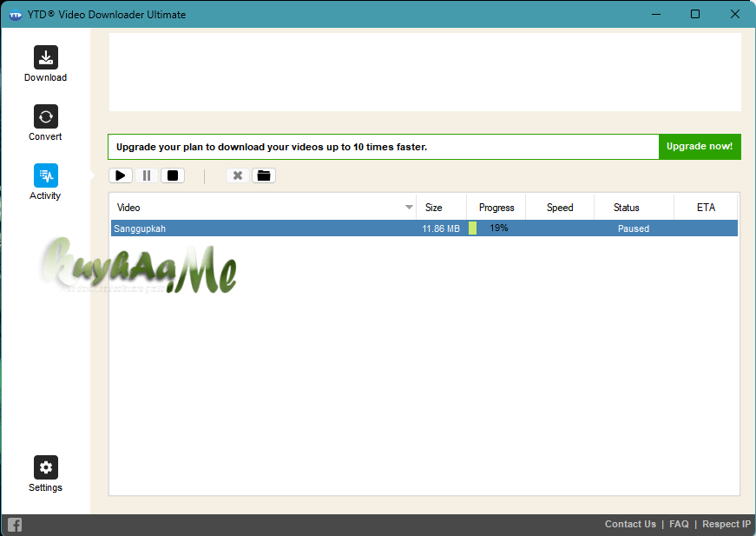Click the Activity label in sidebar
Screen dimensions: 756x536
pyautogui.click(x=45, y=195)
